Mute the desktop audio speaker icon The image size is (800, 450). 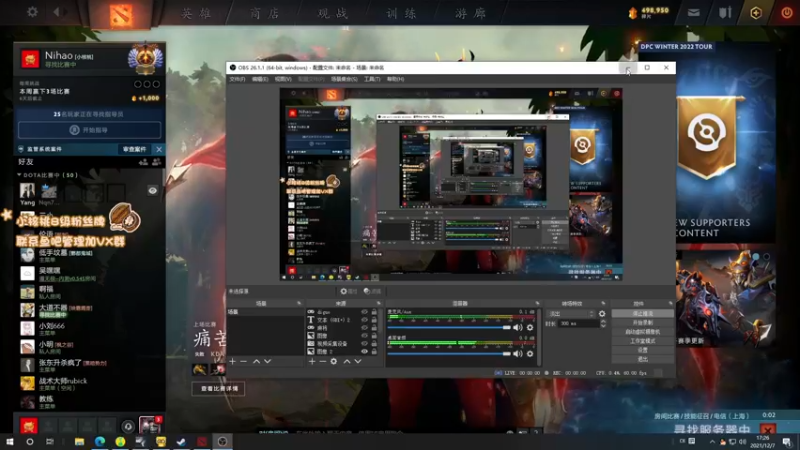click(x=518, y=354)
